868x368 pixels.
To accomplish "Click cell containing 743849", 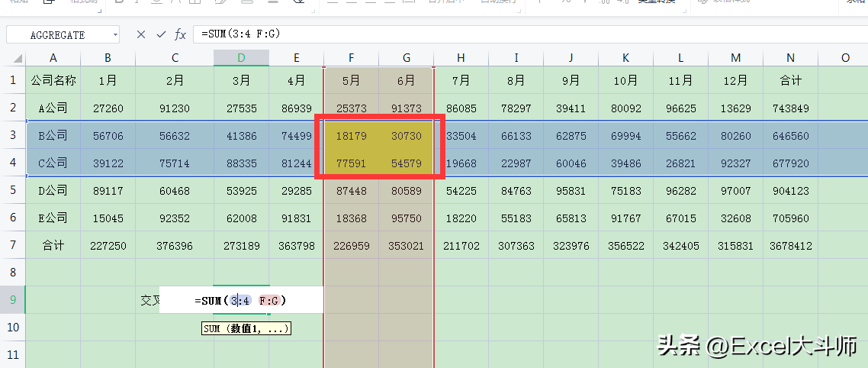I will click(790, 108).
